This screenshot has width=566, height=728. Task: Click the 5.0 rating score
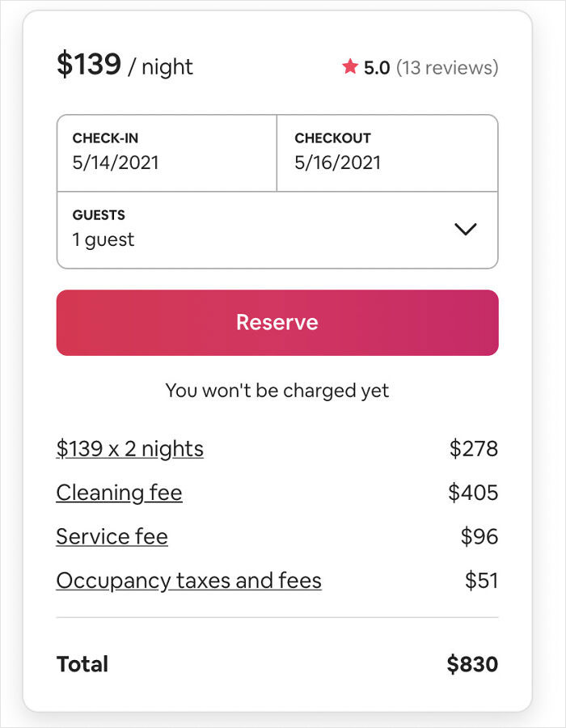point(377,67)
